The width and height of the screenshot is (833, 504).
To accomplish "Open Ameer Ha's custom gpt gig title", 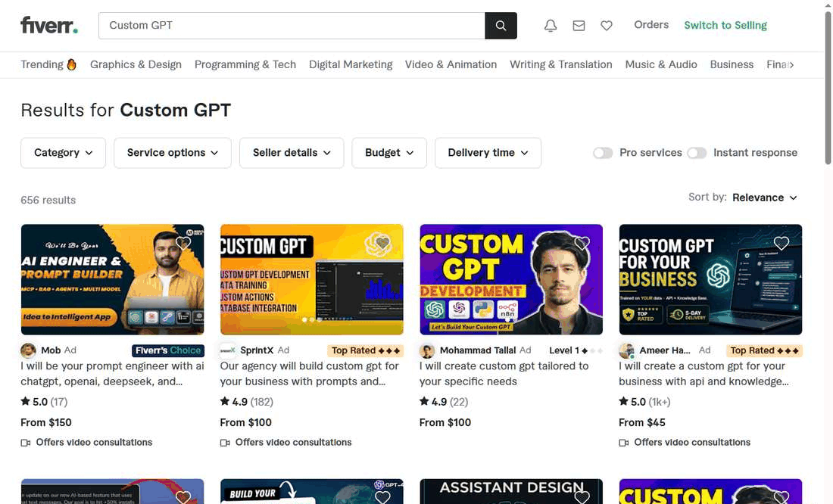I will pyautogui.click(x=704, y=373).
